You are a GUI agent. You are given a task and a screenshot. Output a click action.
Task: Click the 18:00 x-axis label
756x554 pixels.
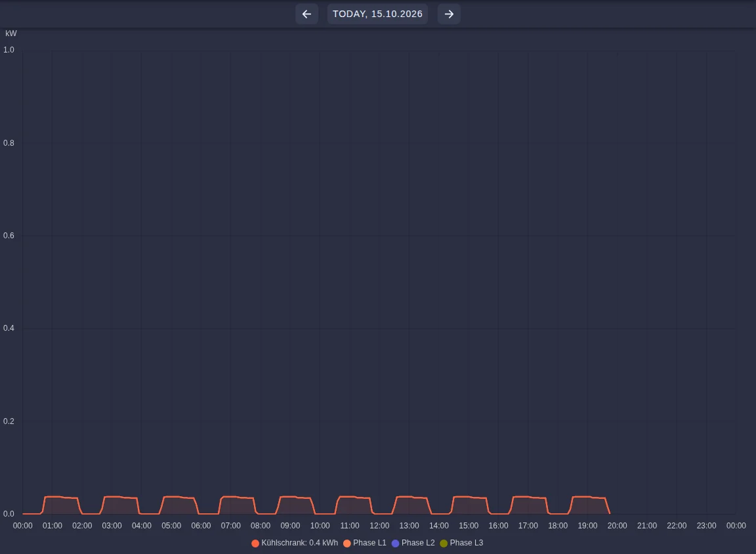(558, 526)
